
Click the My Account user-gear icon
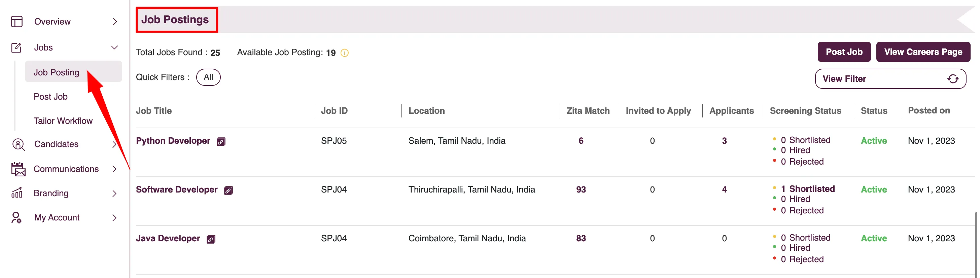click(x=16, y=217)
